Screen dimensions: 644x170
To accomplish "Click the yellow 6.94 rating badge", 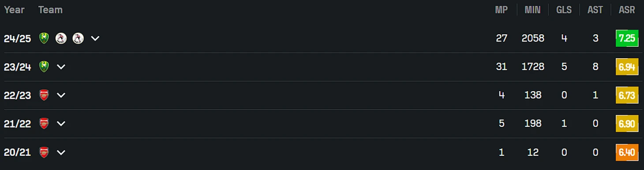I will point(627,67).
